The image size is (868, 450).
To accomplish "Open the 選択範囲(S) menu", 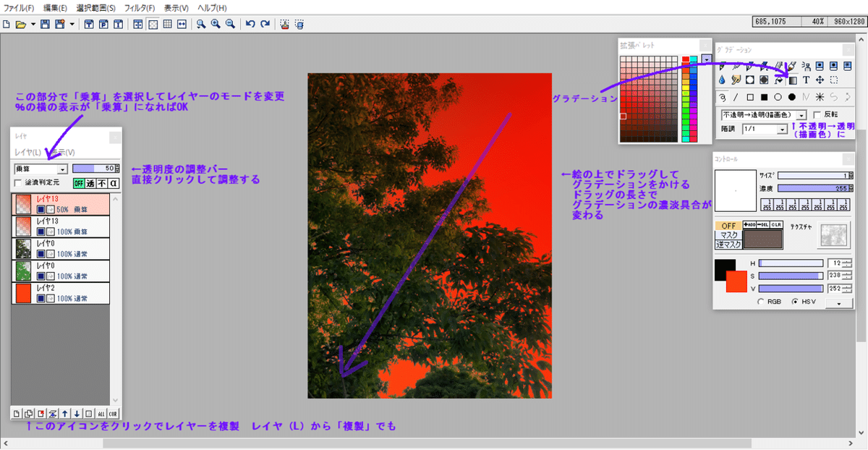I will (x=96, y=8).
